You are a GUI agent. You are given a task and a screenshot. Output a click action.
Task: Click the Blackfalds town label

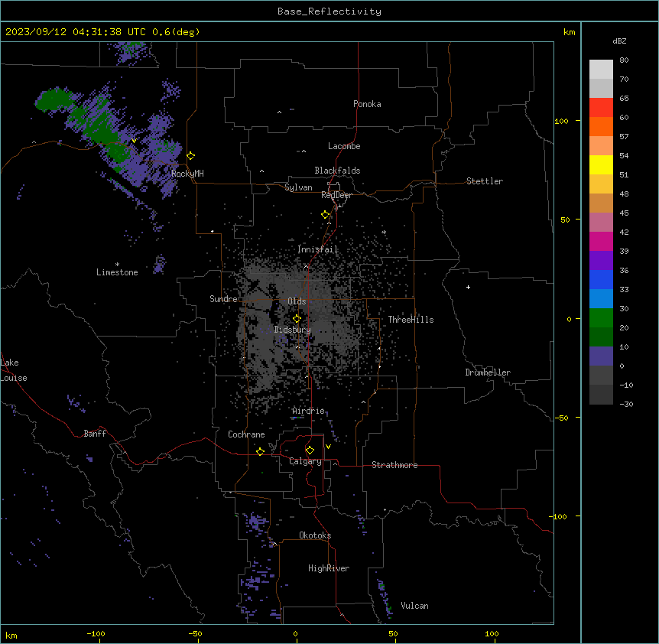[x=337, y=171]
